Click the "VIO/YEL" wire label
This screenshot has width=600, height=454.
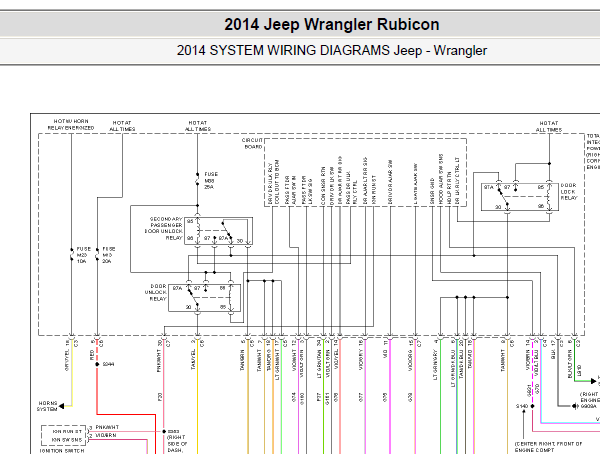pyautogui.click(x=336, y=359)
